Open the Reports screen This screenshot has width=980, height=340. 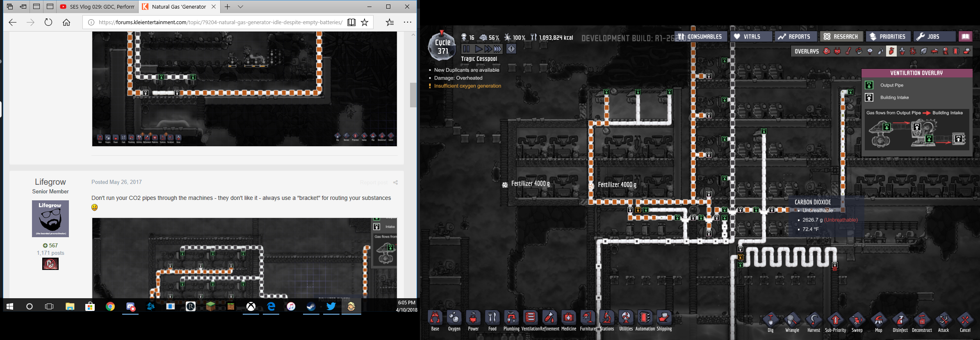point(795,36)
